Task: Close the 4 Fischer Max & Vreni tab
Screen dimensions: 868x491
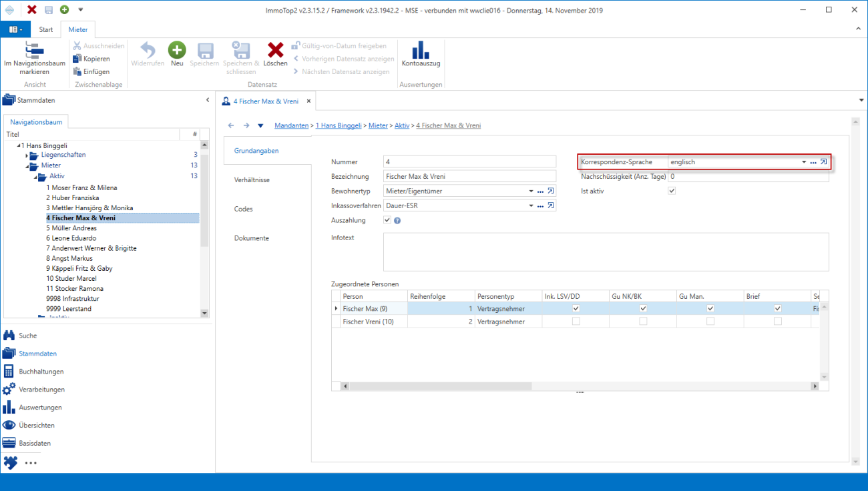Action: tap(308, 101)
